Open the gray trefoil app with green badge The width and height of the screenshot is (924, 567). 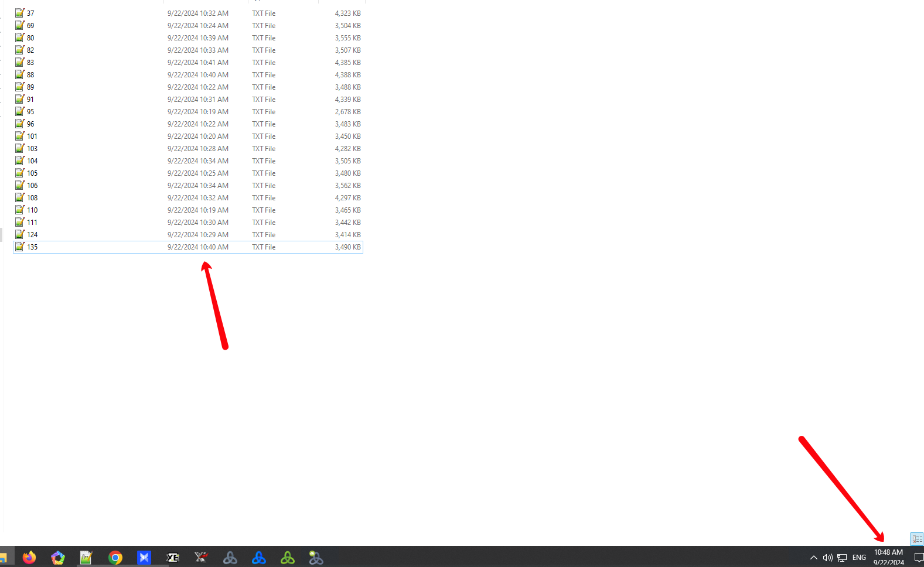tap(316, 558)
